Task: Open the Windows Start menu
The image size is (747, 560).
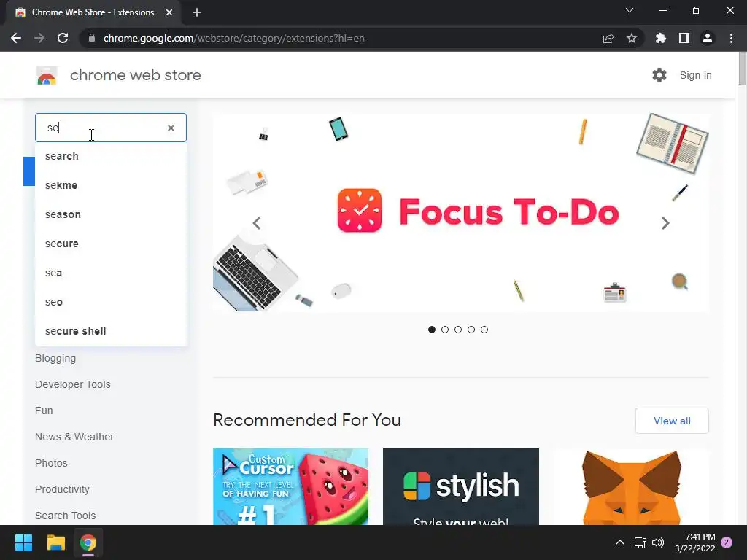Action: point(23,542)
